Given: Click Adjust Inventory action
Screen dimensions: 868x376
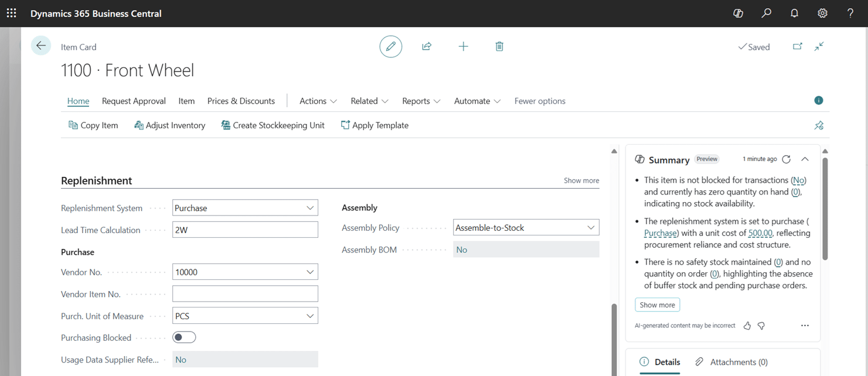Looking at the screenshot, I should 170,125.
